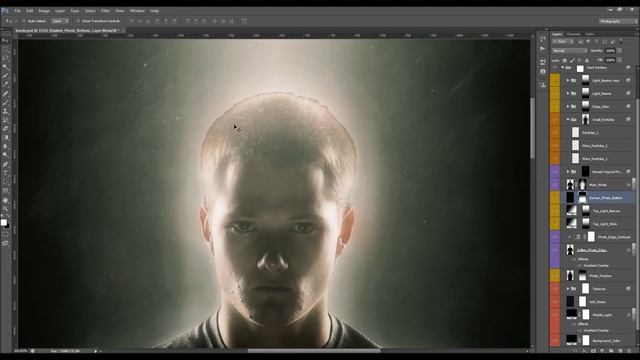Hide the Darken_Photo_Bottom layer
The image size is (640, 360).
(x=555, y=198)
